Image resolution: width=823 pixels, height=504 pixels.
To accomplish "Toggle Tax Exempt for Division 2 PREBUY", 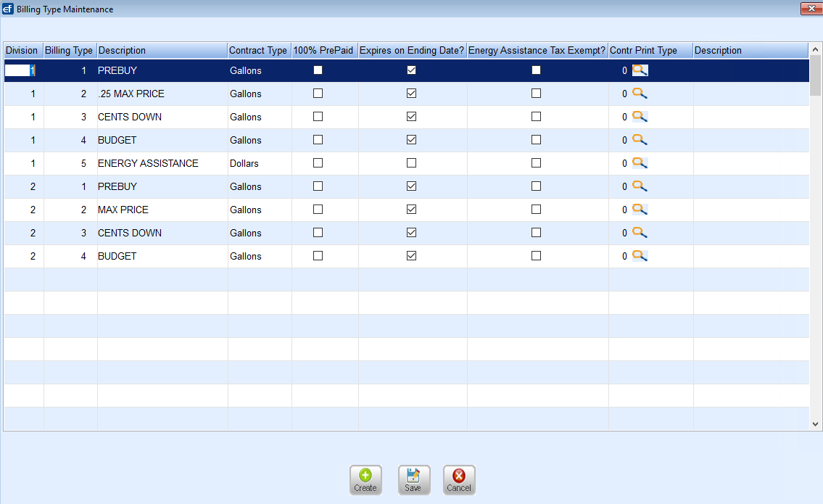I will [x=536, y=186].
